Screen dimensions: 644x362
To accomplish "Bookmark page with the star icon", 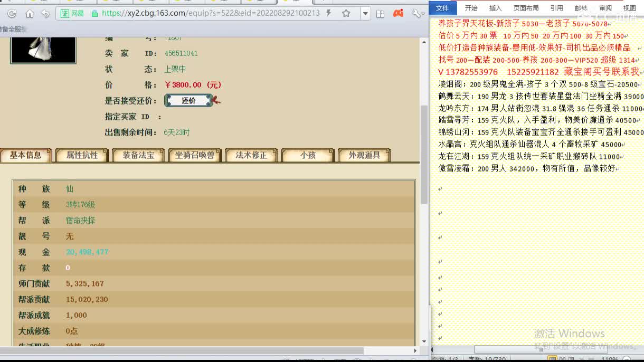I will point(346,13).
